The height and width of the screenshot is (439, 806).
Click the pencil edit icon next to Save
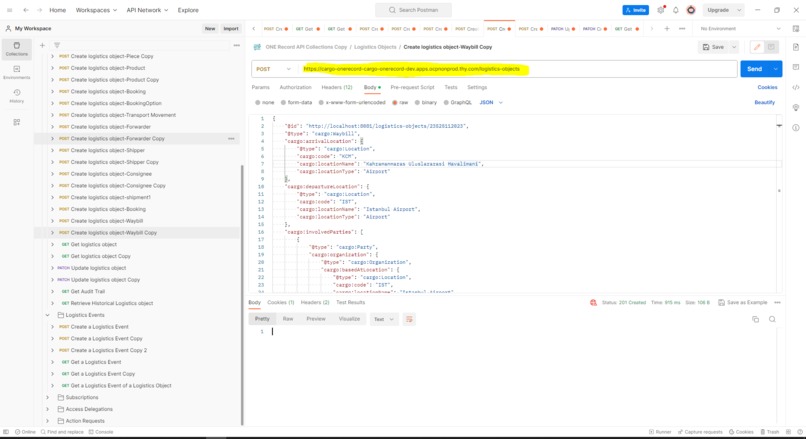[x=757, y=47]
